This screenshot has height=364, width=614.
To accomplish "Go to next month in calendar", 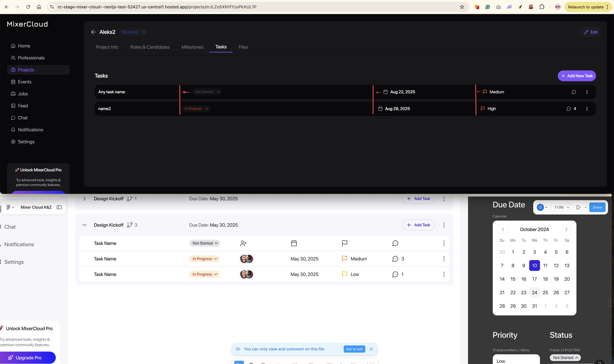I will [566, 229].
